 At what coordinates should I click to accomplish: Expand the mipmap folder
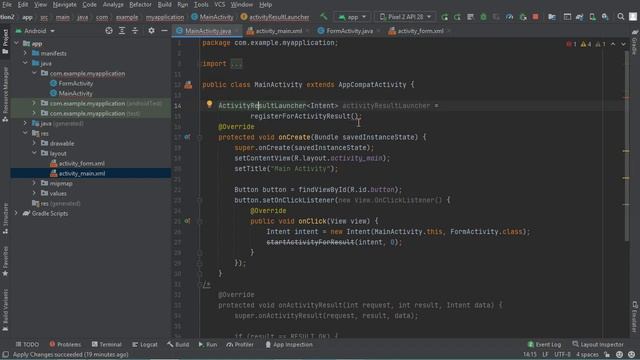pos(34,183)
